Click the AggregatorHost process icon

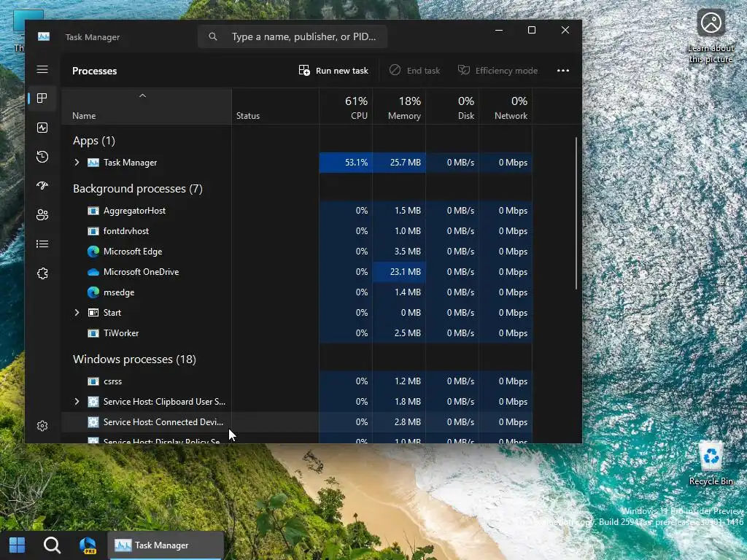93,211
